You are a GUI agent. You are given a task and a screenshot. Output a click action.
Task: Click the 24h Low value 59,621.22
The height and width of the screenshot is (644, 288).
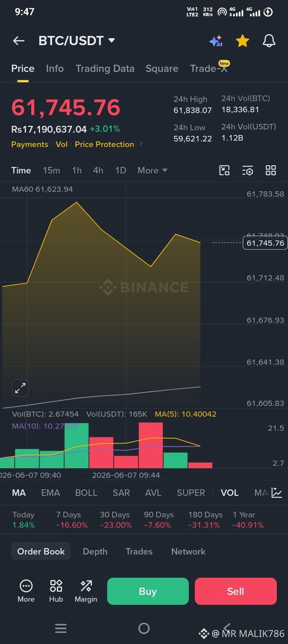click(x=192, y=139)
